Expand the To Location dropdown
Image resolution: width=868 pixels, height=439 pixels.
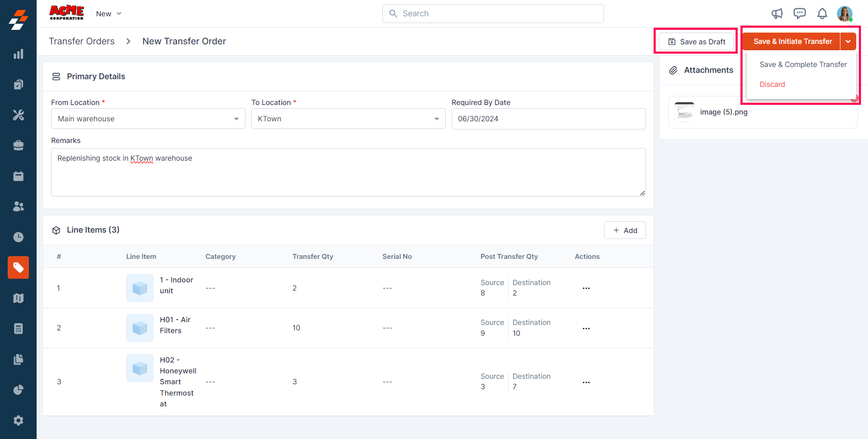pos(348,119)
